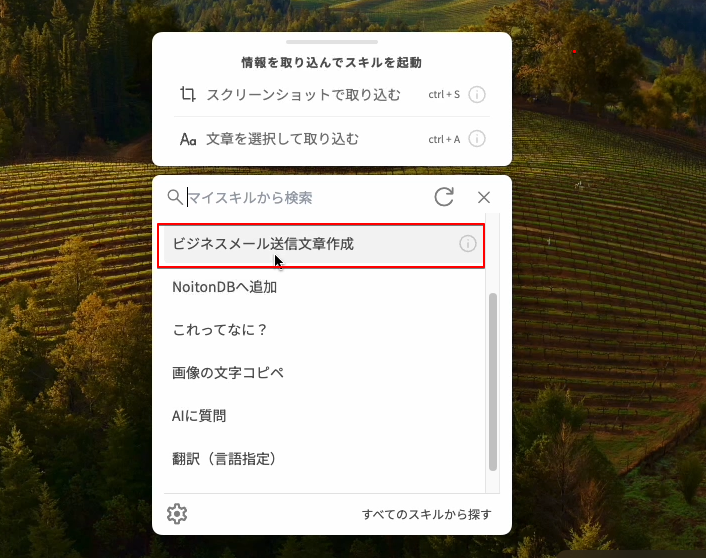Screen dimensions: 706x558
Task: Click the screenshot crop icon
Action: 188,95
